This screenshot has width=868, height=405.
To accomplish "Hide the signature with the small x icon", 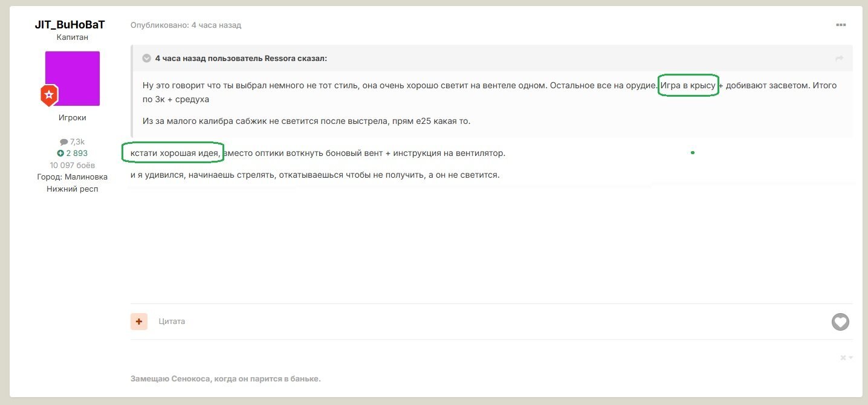I will pyautogui.click(x=843, y=358).
